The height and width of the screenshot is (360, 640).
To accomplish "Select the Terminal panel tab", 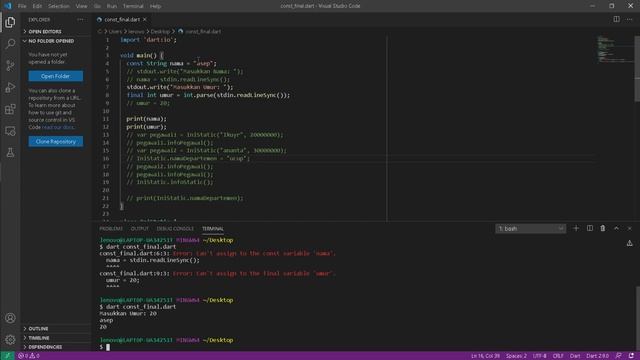I will point(213,229).
